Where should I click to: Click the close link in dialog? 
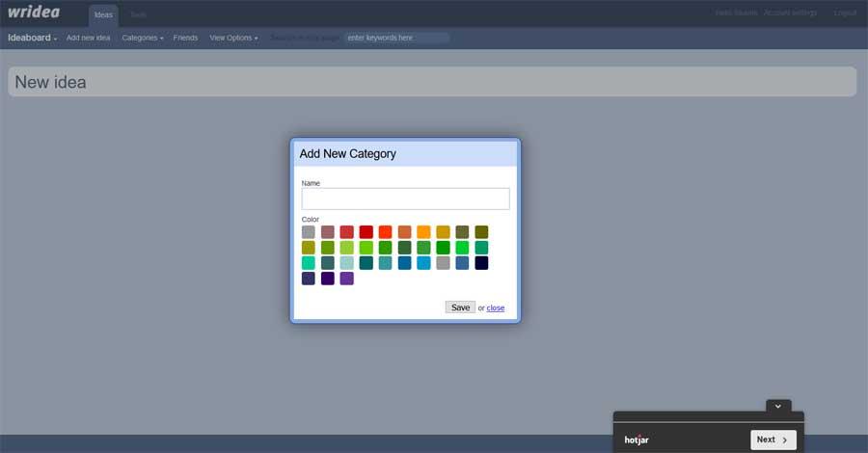496,308
